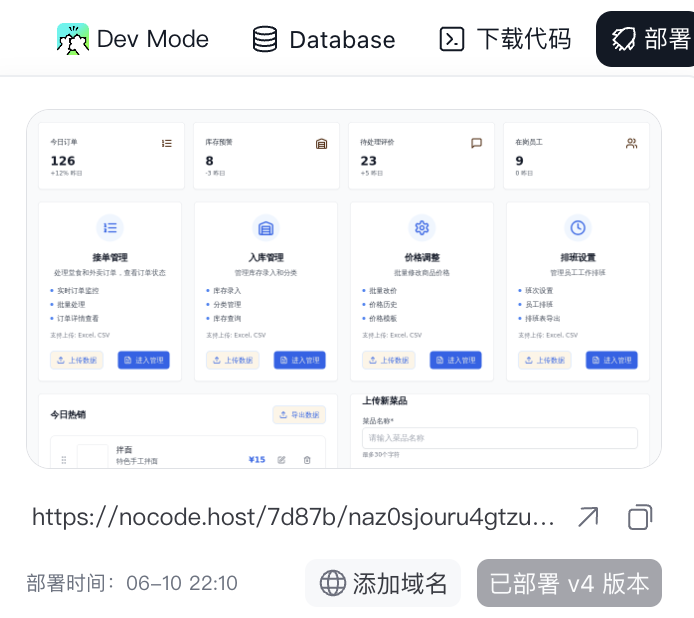Click the 部署 deploy button
Viewport: 694px width, 618px height.
(x=645, y=39)
